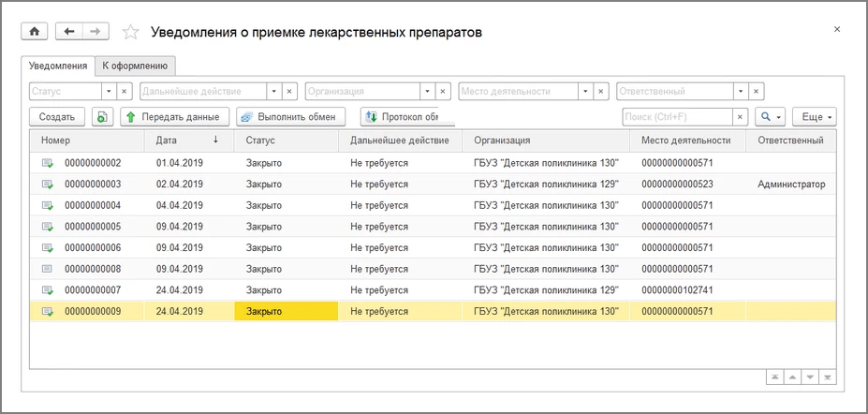Click Выполнить обмен button
This screenshot has width=868, height=414.
[290, 117]
